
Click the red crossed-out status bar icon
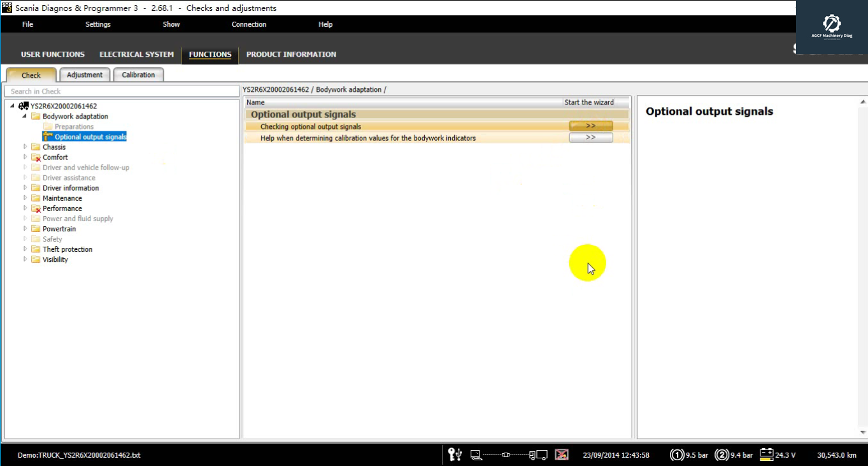(x=561, y=455)
